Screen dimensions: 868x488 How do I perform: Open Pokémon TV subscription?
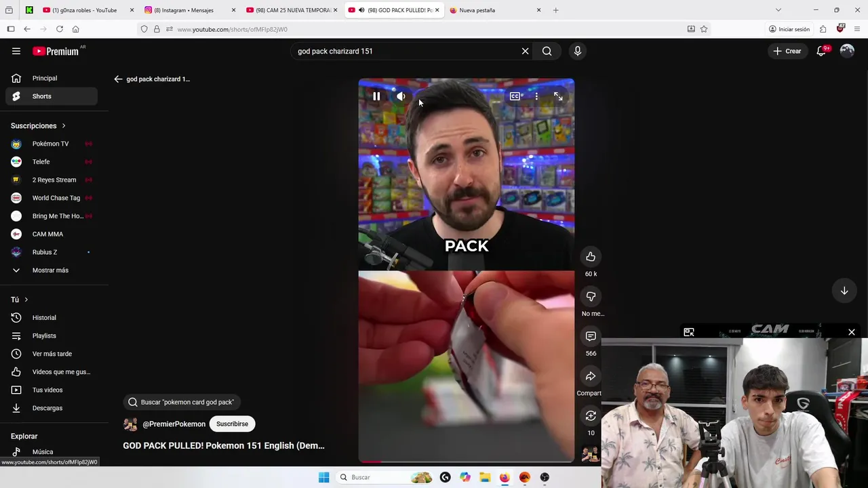[52, 144]
